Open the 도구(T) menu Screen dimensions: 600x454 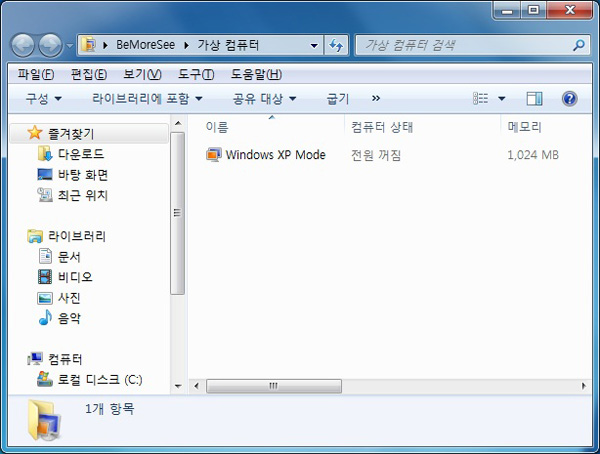pos(196,74)
